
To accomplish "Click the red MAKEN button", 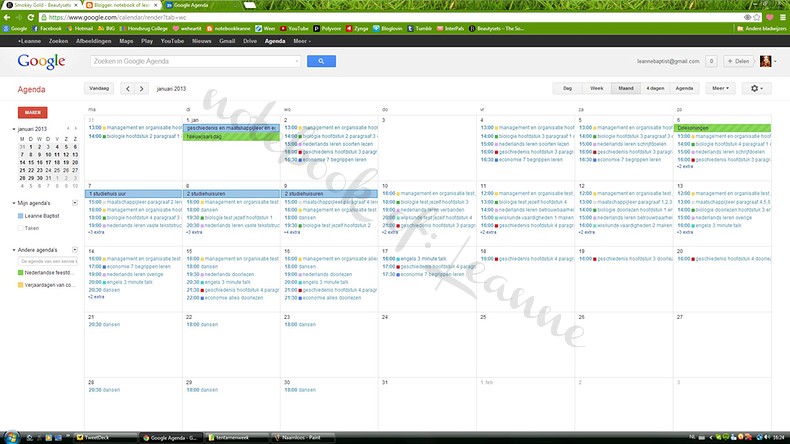I will pyautogui.click(x=33, y=112).
